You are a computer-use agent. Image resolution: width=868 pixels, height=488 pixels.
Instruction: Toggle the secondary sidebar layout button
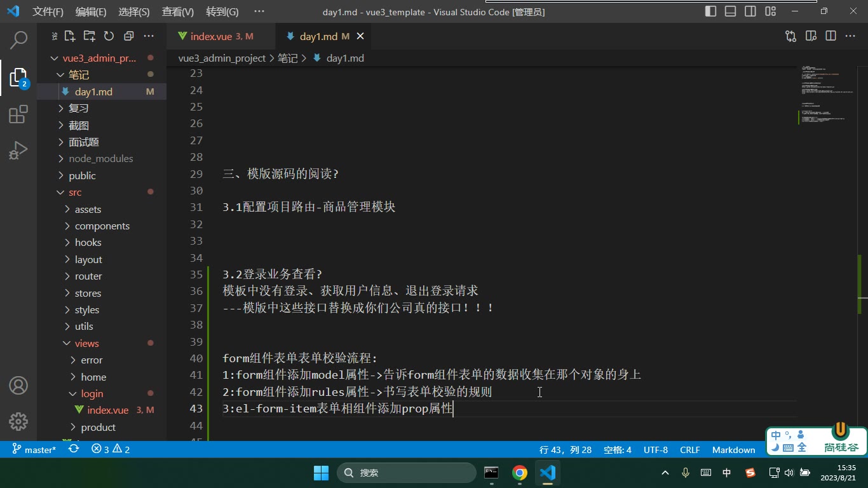click(750, 11)
